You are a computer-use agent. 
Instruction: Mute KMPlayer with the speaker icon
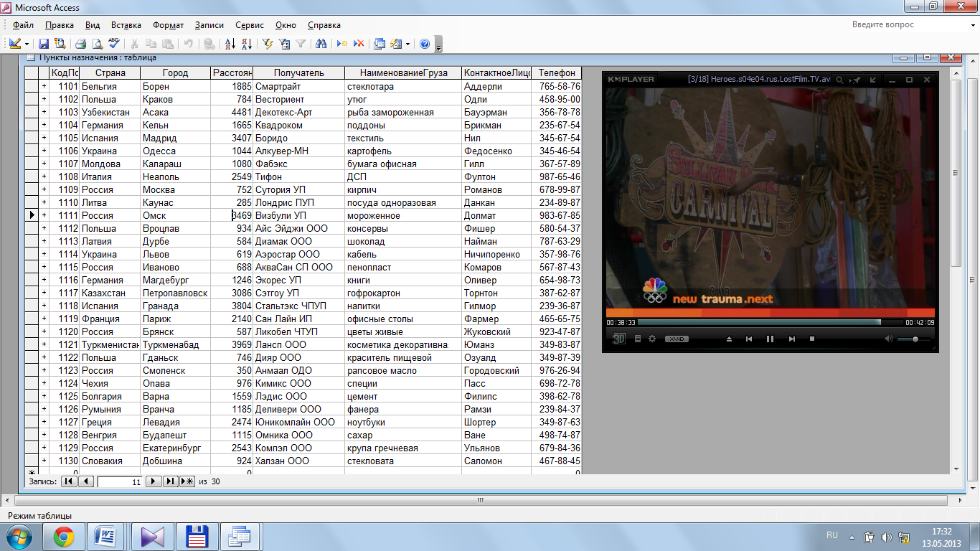point(889,339)
